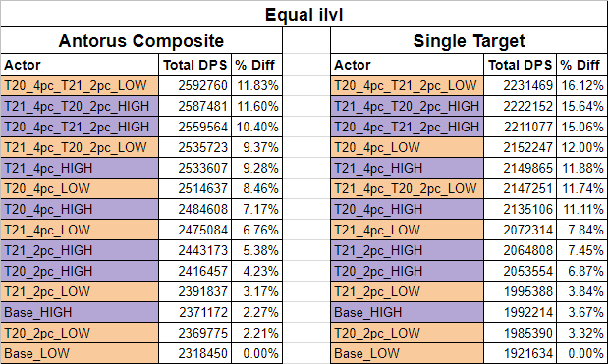608x364 pixels.
Task: Click the cell with value 2152247
Action: pos(520,147)
